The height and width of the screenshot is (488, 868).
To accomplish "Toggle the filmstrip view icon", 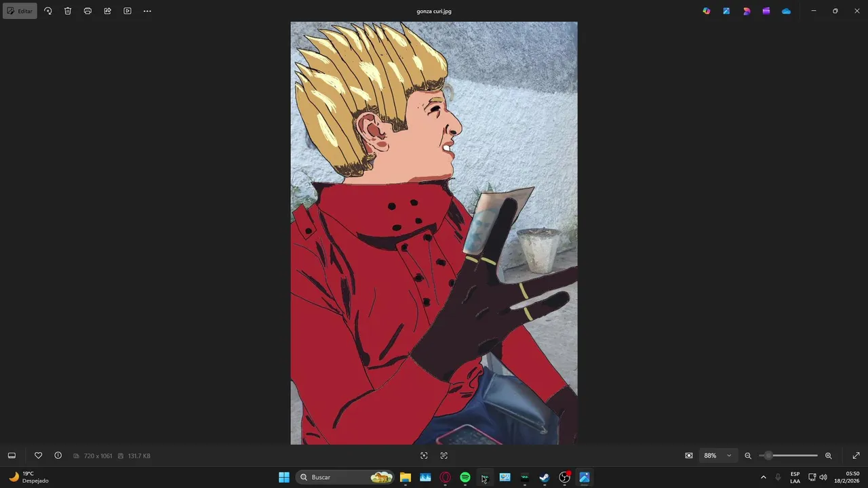I will pos(12,455).
